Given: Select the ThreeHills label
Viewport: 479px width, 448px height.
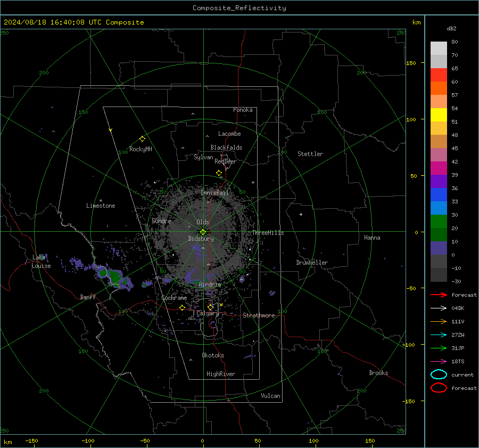Looking at the screenshot, I should (268, 233).
